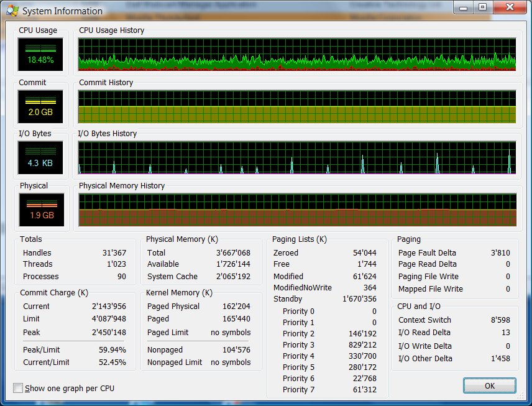Click the System Information title bar icon
The height and width of the screenshot is (406, 532).
coord(12,11)
